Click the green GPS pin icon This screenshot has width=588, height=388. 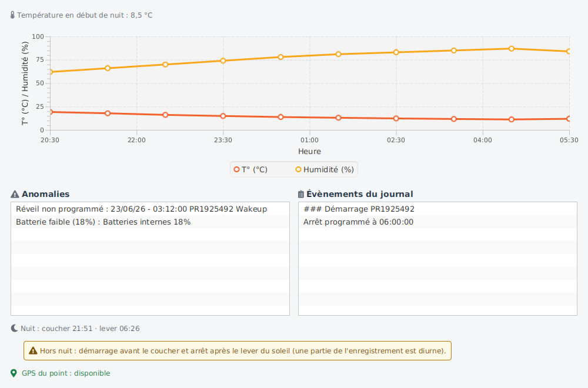click(x=14, y=373)
